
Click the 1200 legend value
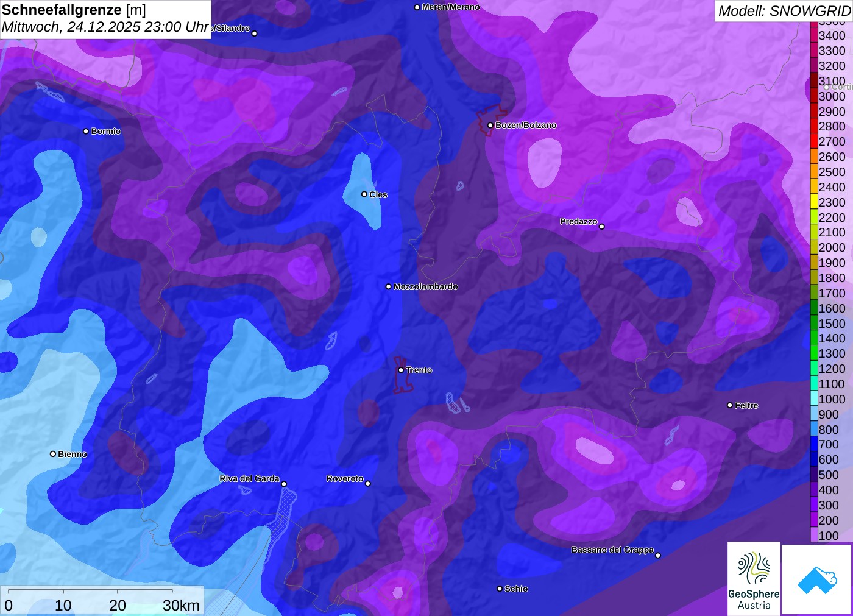click(832, 369)
